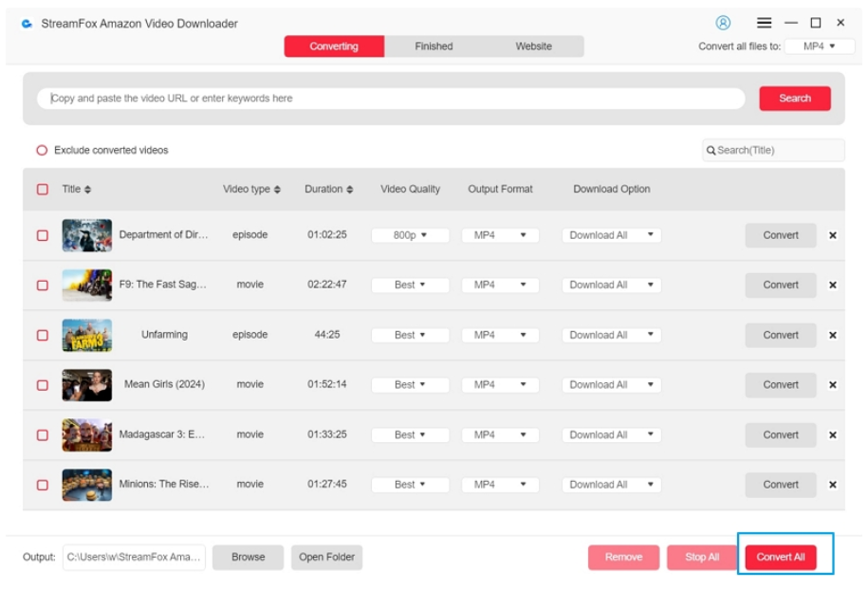Convert the F9: The Fast Sag... movie
The height and width of the screenshot is (590, 868).
[x=781, y=285]
